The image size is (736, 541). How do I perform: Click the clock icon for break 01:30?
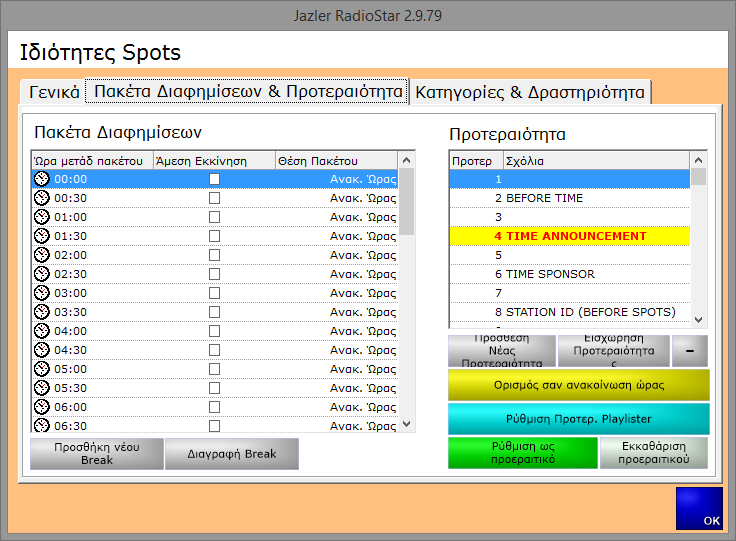(x=42, y=236)
